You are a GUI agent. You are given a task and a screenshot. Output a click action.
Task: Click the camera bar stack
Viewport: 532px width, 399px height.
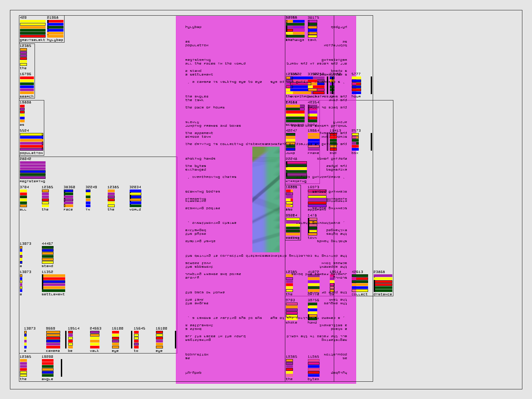53,339
